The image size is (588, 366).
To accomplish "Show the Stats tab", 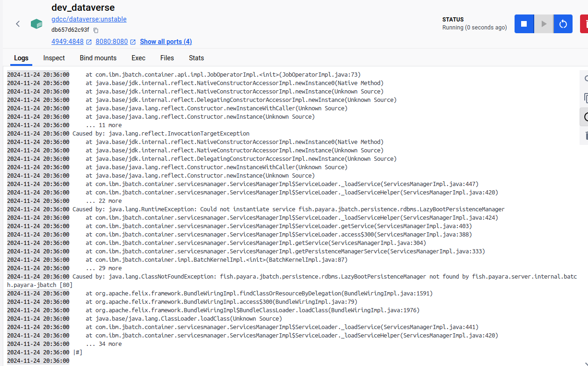I will tap(196, 58).
